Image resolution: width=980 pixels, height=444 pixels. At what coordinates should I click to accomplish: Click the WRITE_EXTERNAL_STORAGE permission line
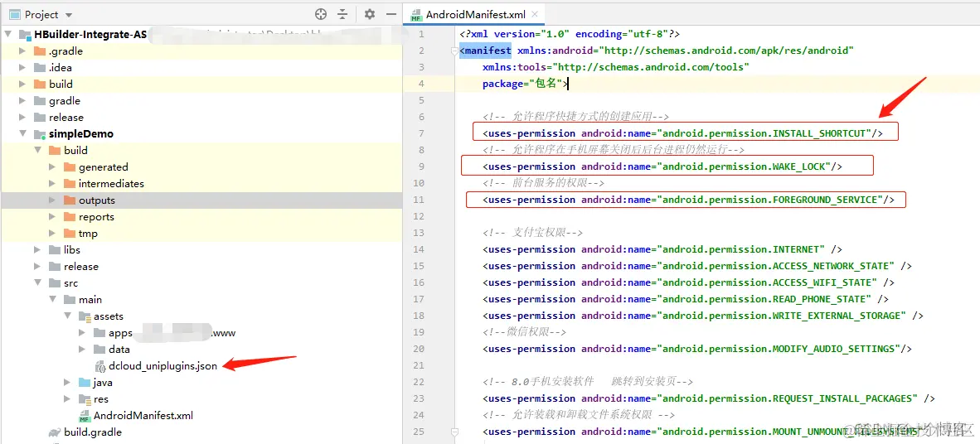(702, 316)
